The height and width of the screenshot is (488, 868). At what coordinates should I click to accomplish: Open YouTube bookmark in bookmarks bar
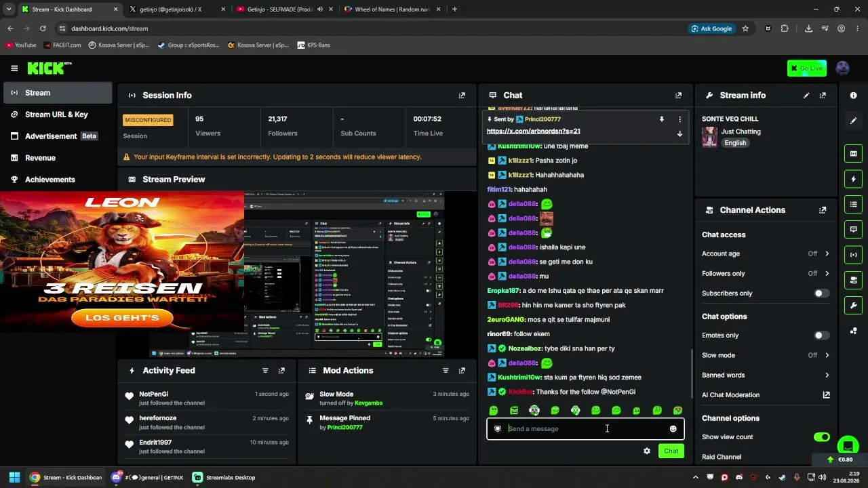20,45
